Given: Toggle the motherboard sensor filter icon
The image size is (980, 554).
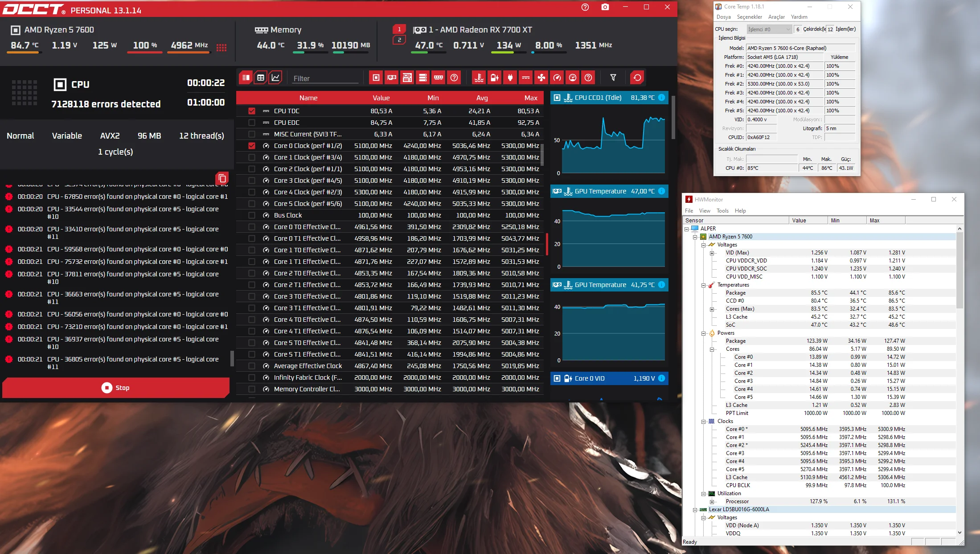Looking at the screenshot, I should (x=407, y=78).
